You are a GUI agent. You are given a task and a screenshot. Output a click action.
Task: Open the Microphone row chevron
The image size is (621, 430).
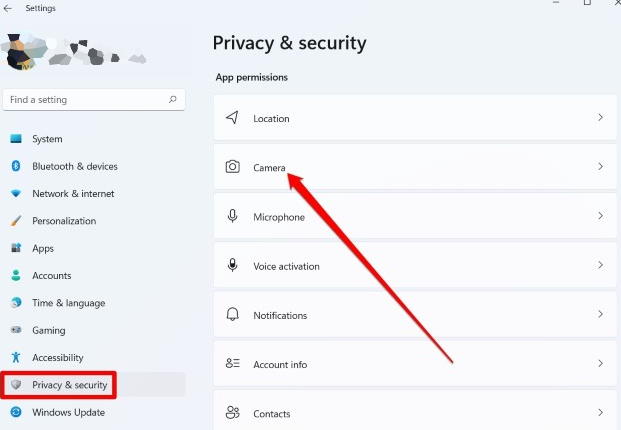[x=600, y=216]
